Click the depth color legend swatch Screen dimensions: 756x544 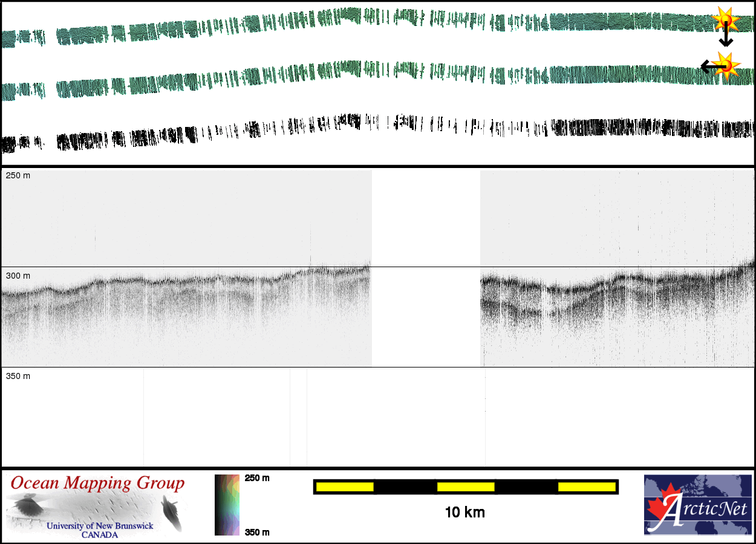227,505
